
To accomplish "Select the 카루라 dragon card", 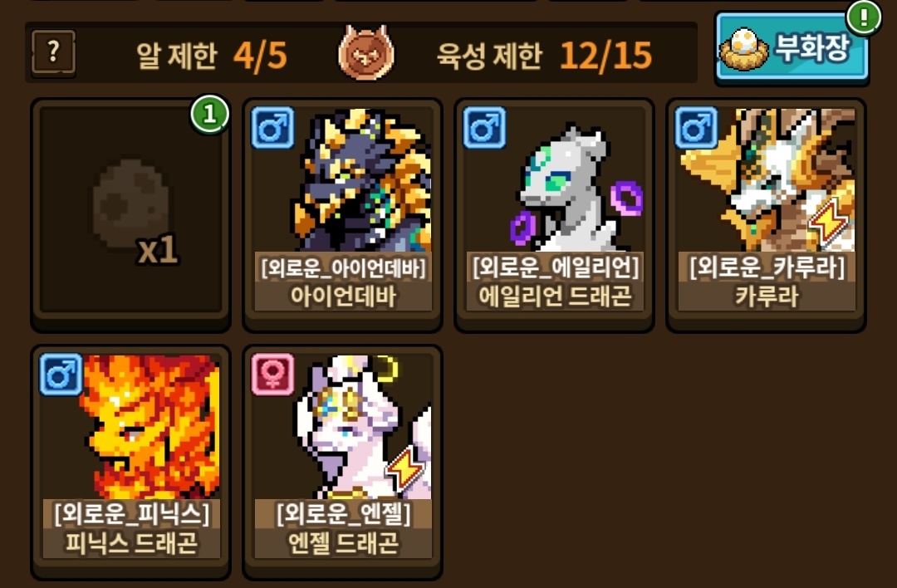I will tap(766, 214).
